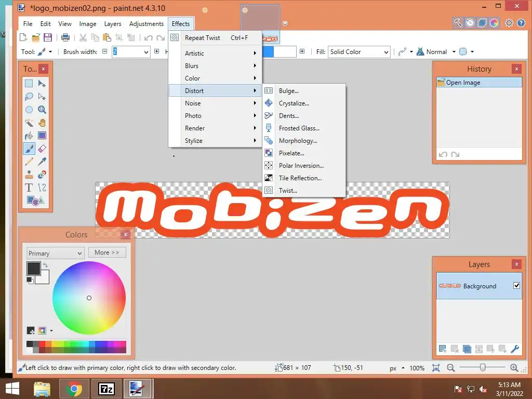Image resolution: width=532 pixels, height=399 pixels.
Task: Open Chrome from Windows taskbar
Action: [74, 389]
